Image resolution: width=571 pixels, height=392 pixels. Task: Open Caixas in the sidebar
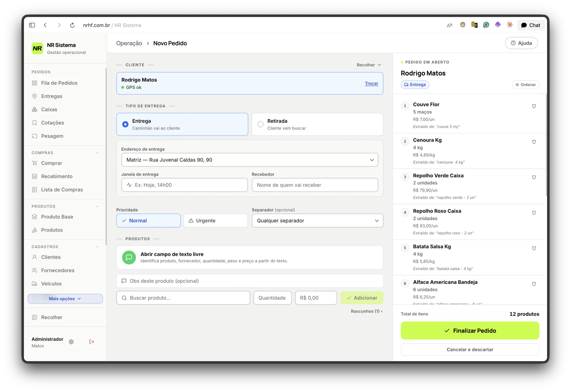point(49,110)
